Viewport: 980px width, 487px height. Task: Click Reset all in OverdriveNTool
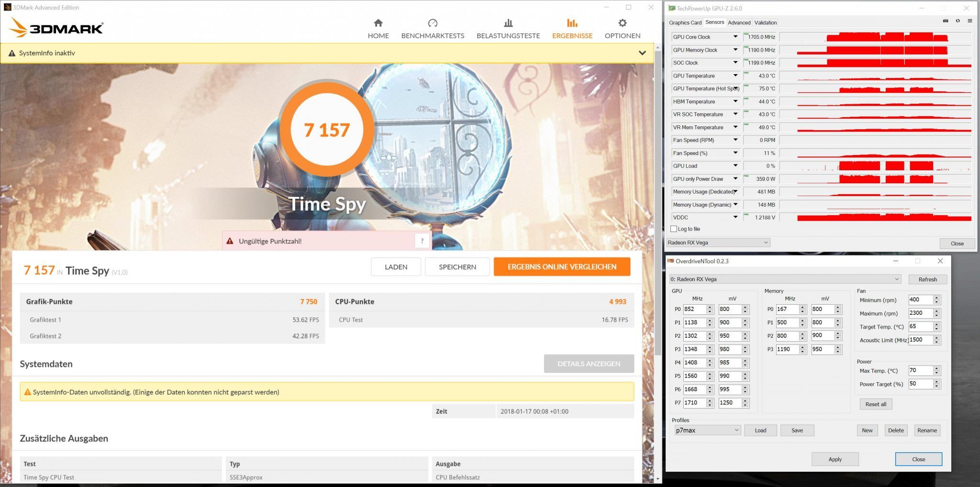(876, 404)
